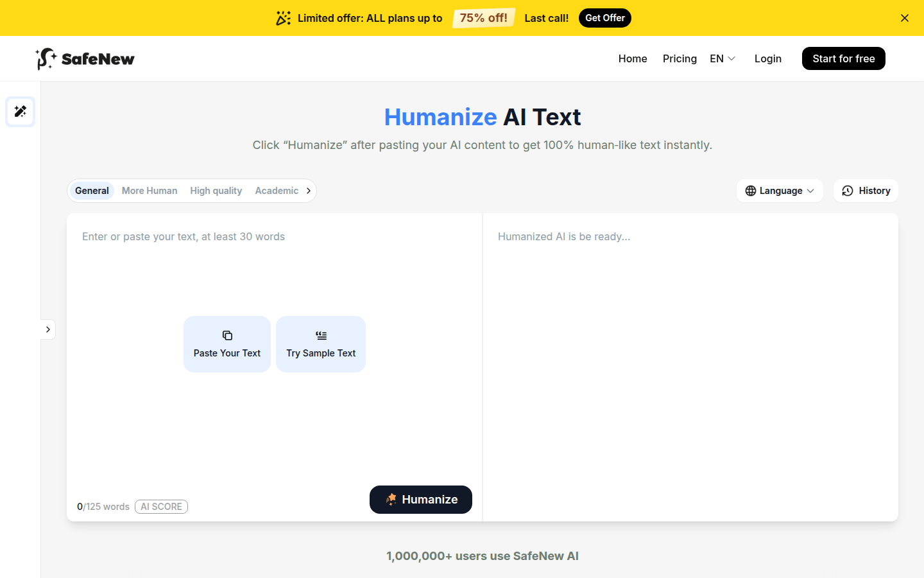Viewport: 924px width, 578px height.
Task: Click the magic pen icon in sidebar
Action: click(x=21, y=112)
